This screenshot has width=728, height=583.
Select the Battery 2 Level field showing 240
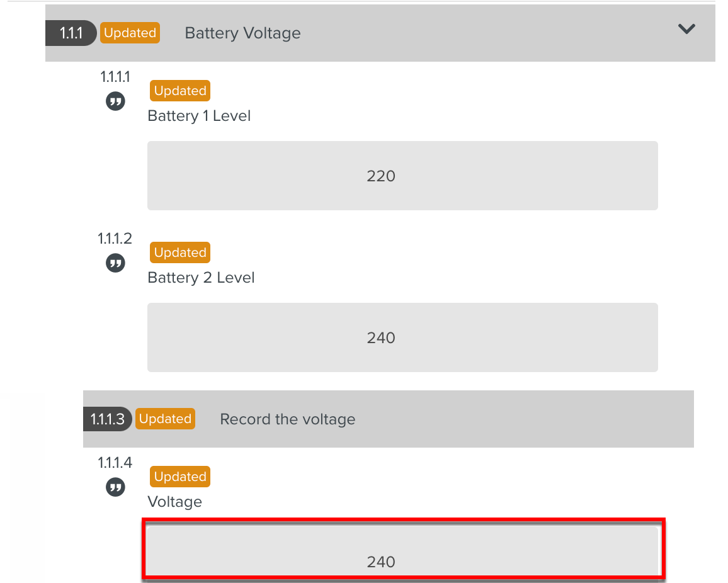coord(402,337)
